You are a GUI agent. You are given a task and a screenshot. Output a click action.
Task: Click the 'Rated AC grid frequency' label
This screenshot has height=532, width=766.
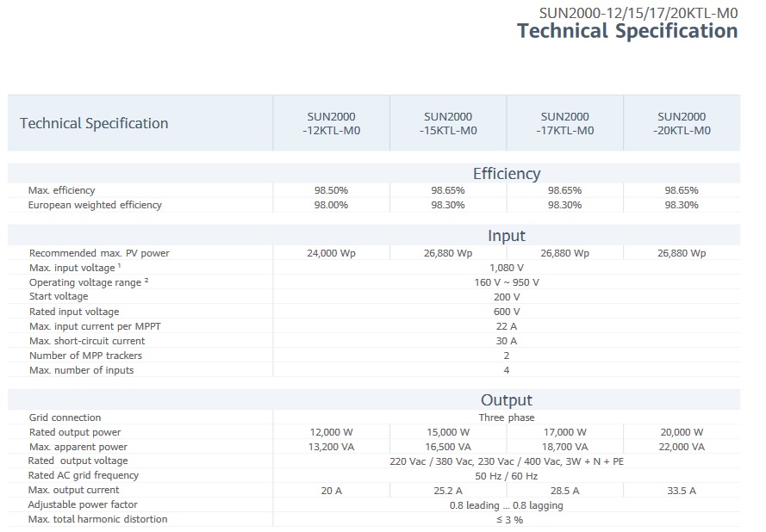point(84,475)
